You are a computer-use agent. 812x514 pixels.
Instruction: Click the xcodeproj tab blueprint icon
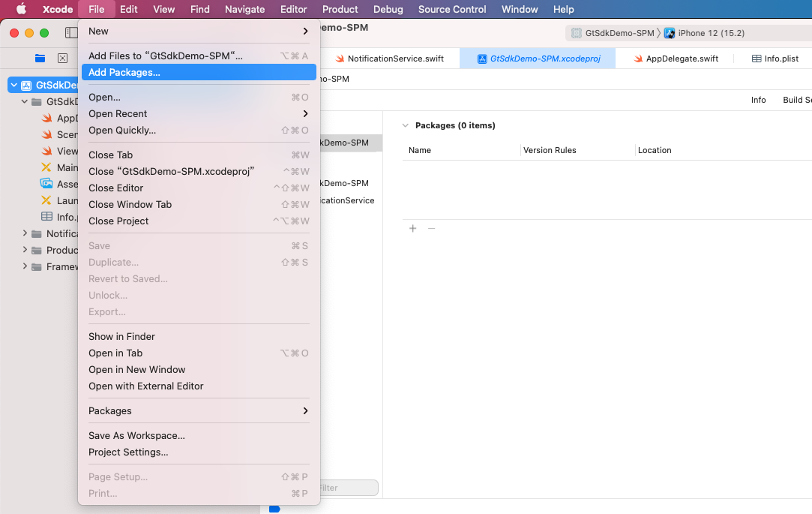[x=481, y=59]
